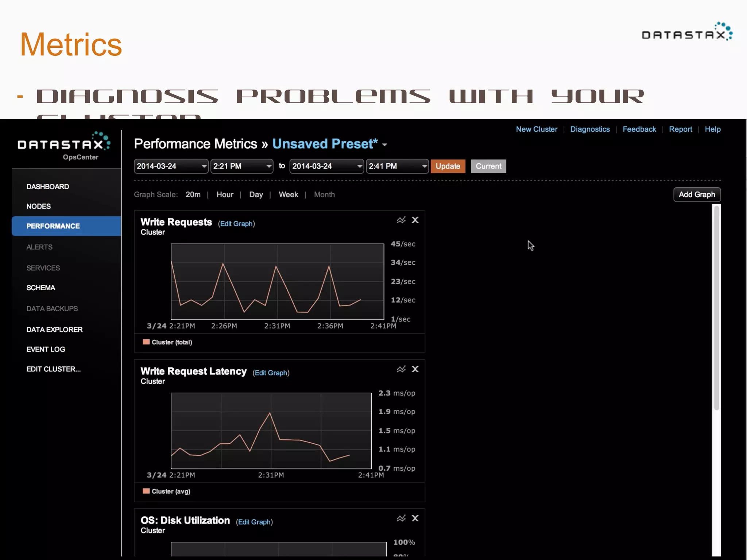Click the 'Cluster (total)' legend text

click(172, 342)
